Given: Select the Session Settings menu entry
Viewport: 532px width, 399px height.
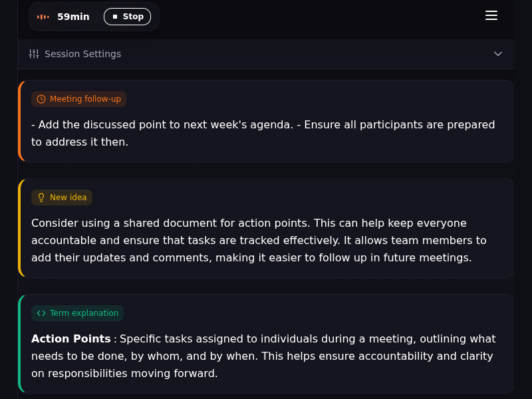Looking at the screenshot, I should [x=82, y=54].
